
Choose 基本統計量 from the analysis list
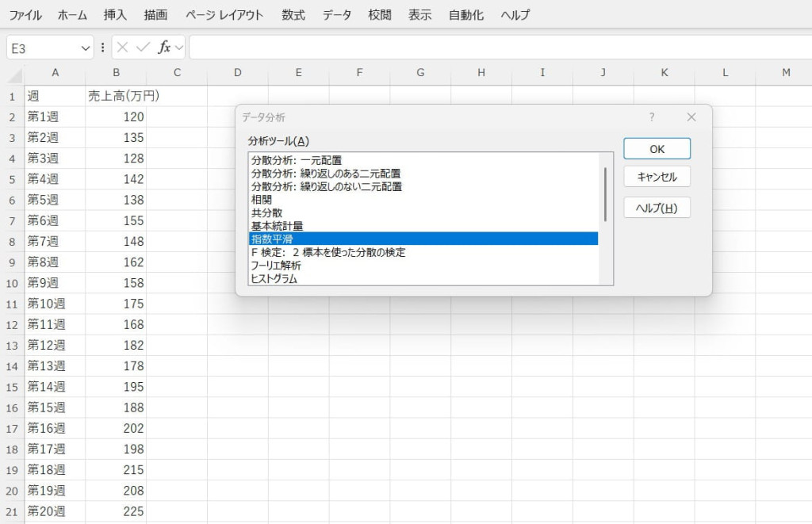tap(277, 226)
